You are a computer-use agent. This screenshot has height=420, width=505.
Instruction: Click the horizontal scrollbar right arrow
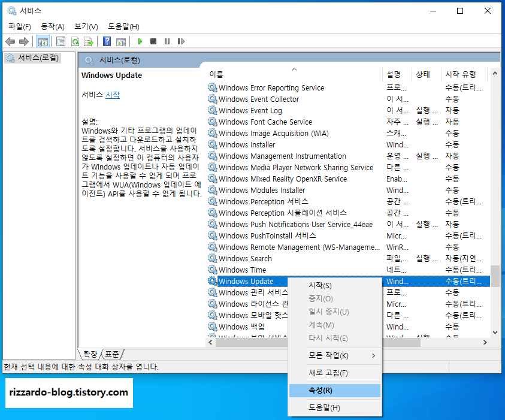(485, 342)
